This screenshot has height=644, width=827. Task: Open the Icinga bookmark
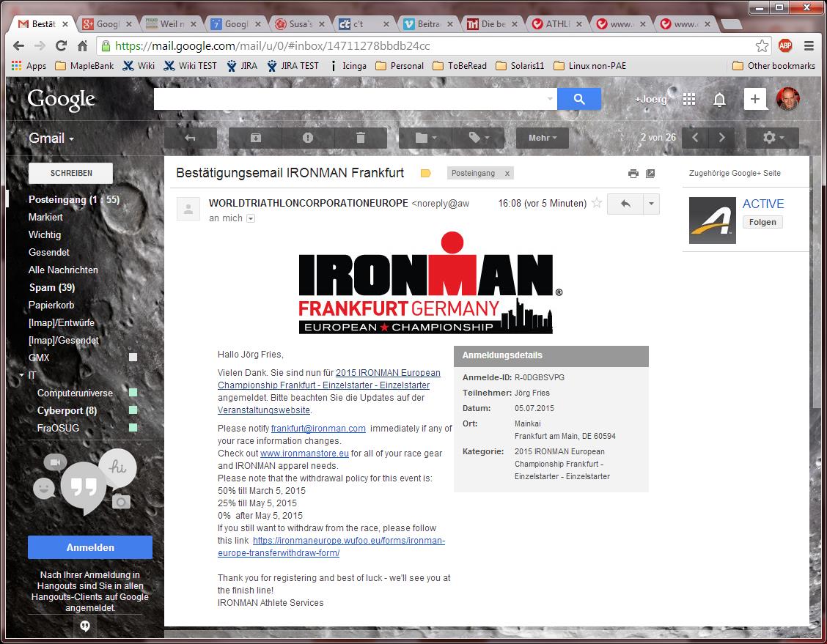(x=348, y=66)
